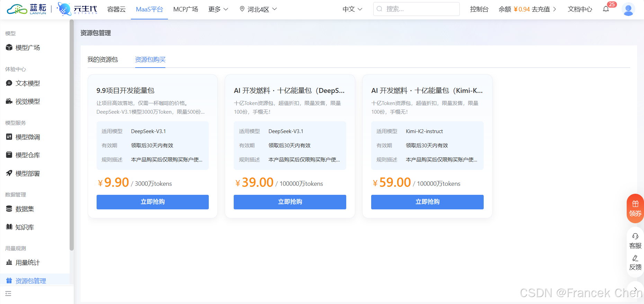Image resolution: width=644 pixels, height=304 pixels.
Task: Click the Metagen 元生代 logo
Action: pos(77,9)
